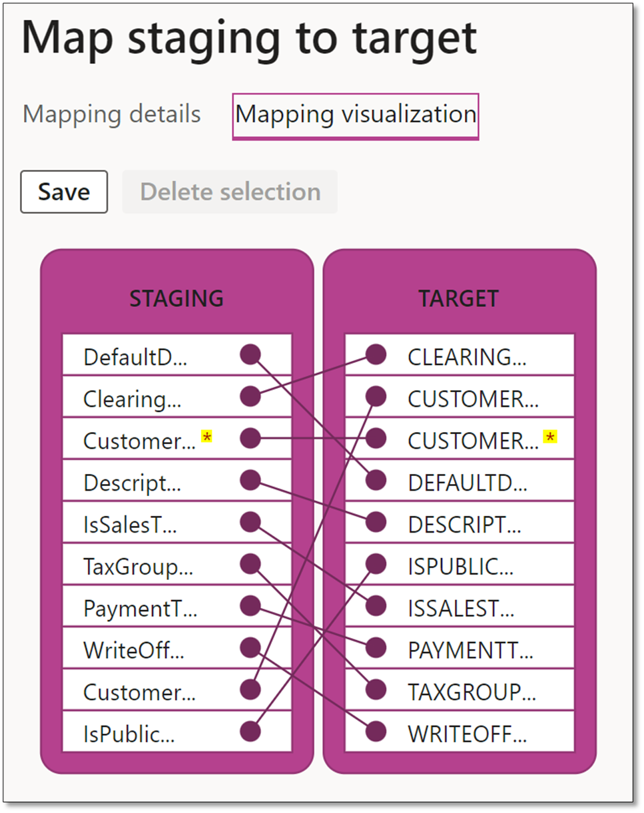The image size is (644, 813).
Task: Switch to the Mapping details tab
Action: click(x=112, y=114)
